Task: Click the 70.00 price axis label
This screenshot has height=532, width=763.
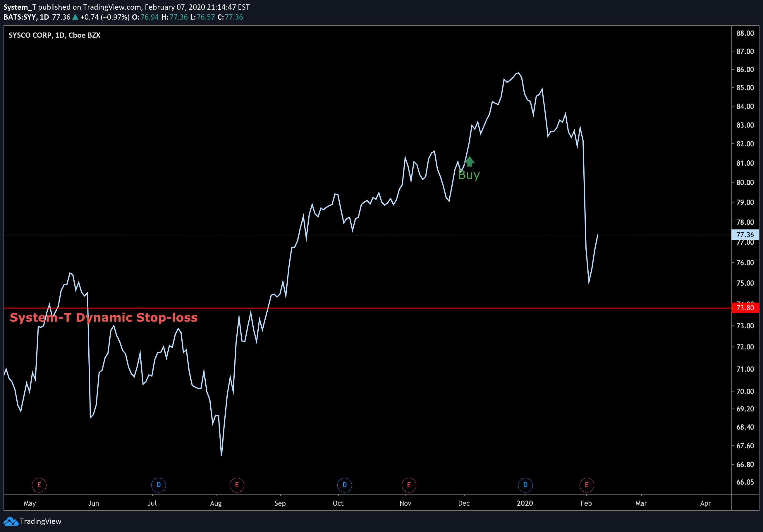Action: [745, 391]
